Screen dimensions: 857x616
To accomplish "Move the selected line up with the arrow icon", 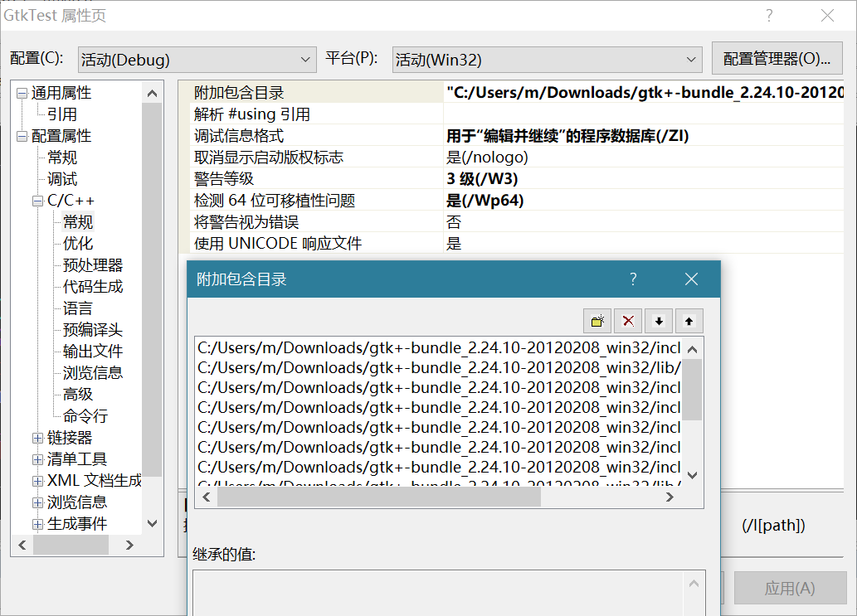I will (x=689, y=321).
